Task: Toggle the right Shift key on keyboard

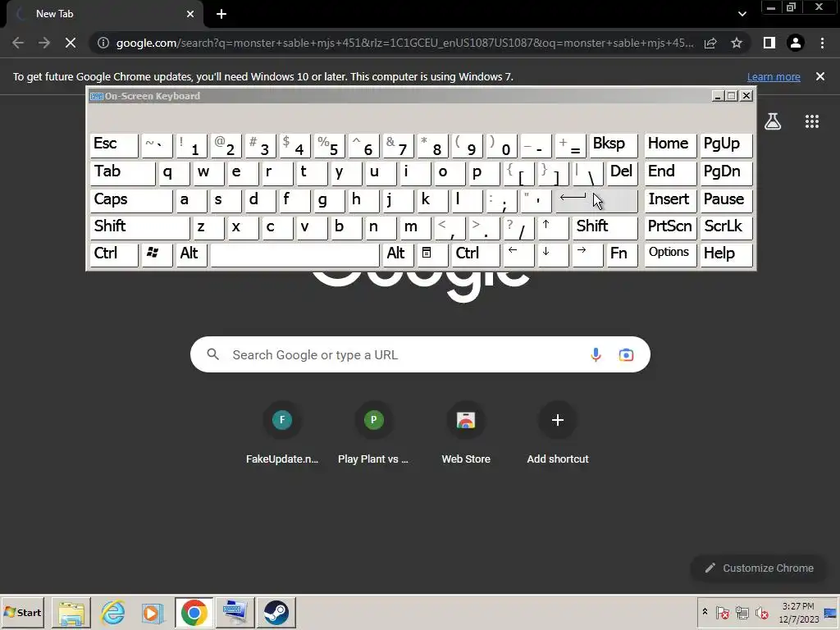Action: [605, 227]
